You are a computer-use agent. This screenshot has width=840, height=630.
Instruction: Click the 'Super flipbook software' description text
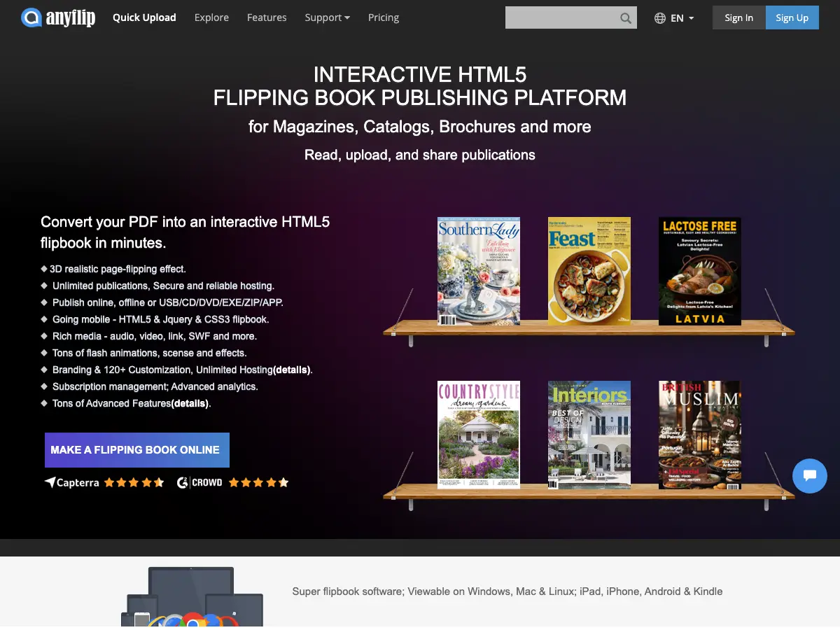tap(507, 591)
